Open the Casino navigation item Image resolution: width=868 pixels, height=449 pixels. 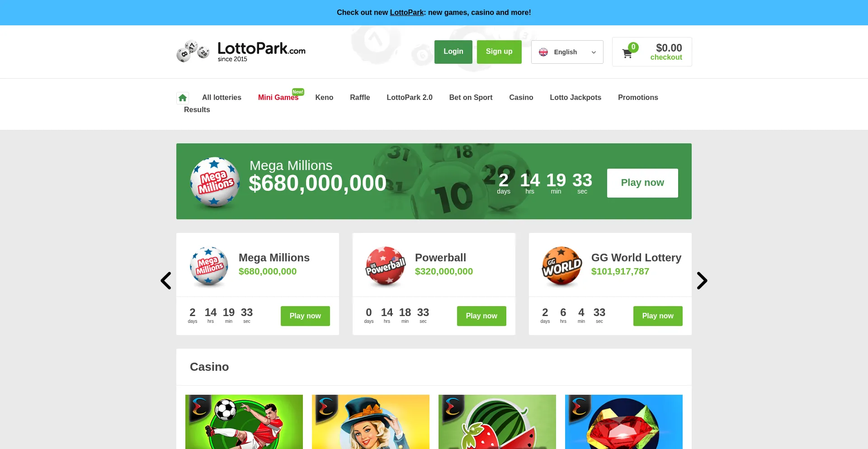click(521, 97)
